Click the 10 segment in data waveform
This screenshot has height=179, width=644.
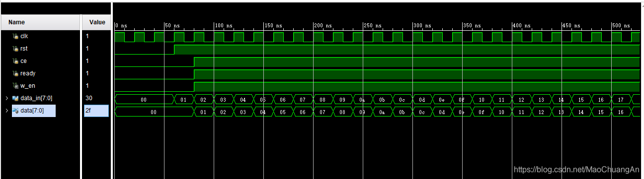click(x=501, y=112)
